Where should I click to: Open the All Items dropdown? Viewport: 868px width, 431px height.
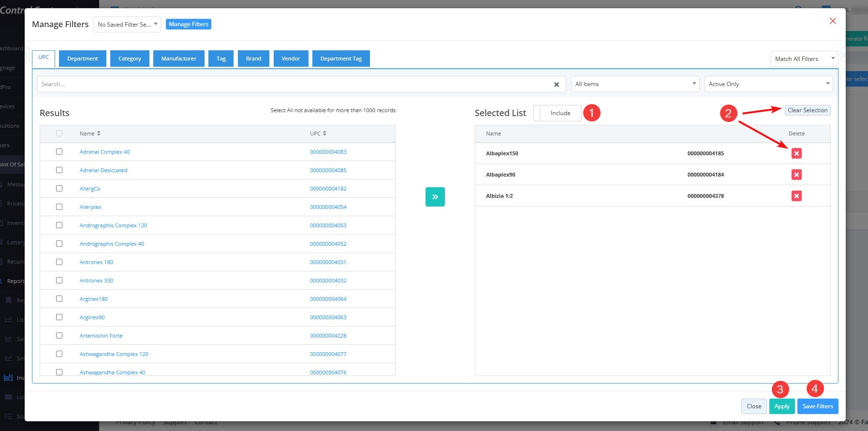tap(635, 84)
